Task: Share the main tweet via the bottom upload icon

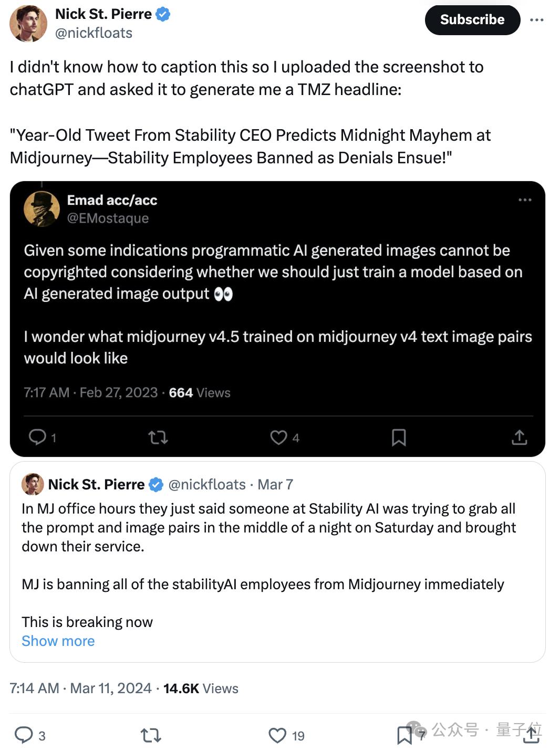Action: coord(532,735)
